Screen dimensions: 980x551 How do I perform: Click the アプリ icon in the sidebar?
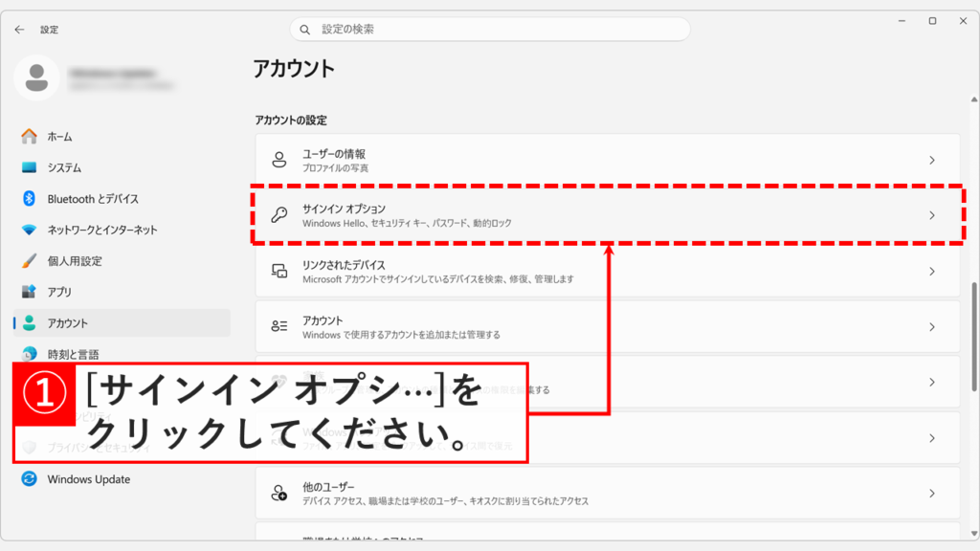click(30, 290)
